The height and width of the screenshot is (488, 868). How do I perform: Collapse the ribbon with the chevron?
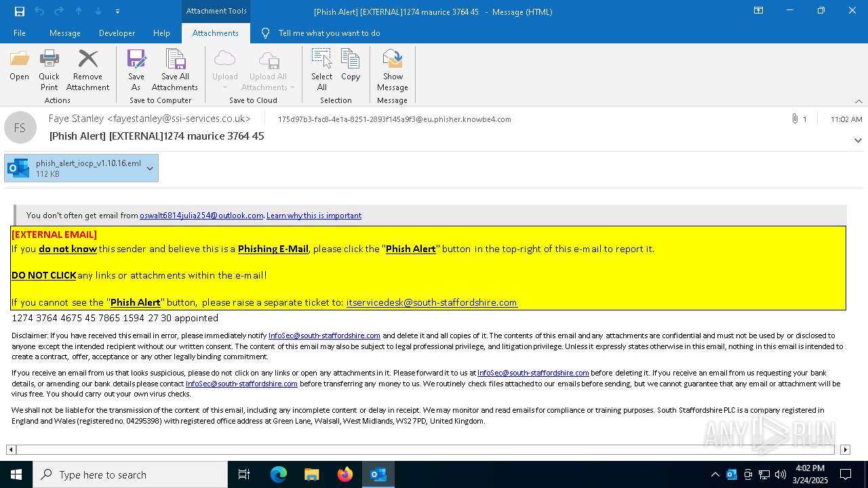859,101
